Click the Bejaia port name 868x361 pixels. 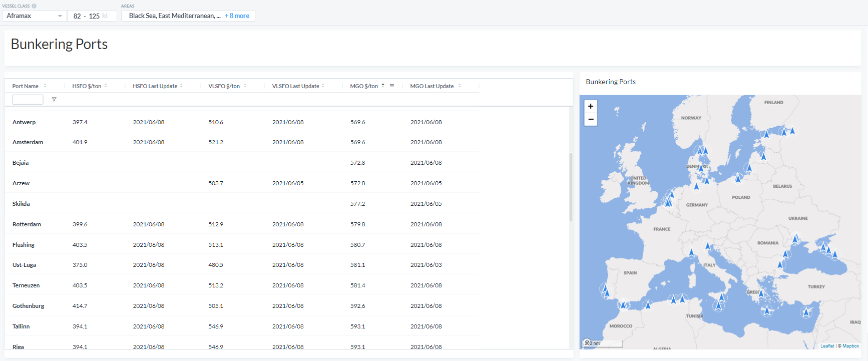(x=21, y=163)
